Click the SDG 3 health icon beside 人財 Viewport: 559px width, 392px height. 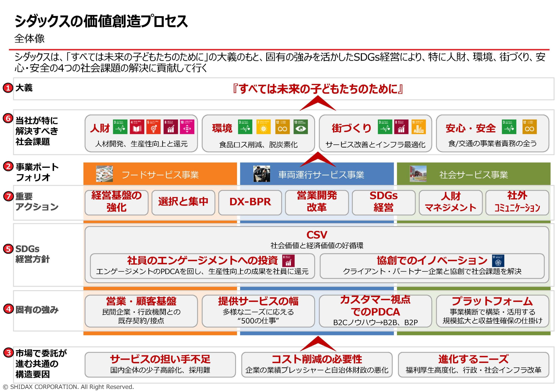point(120,127)
